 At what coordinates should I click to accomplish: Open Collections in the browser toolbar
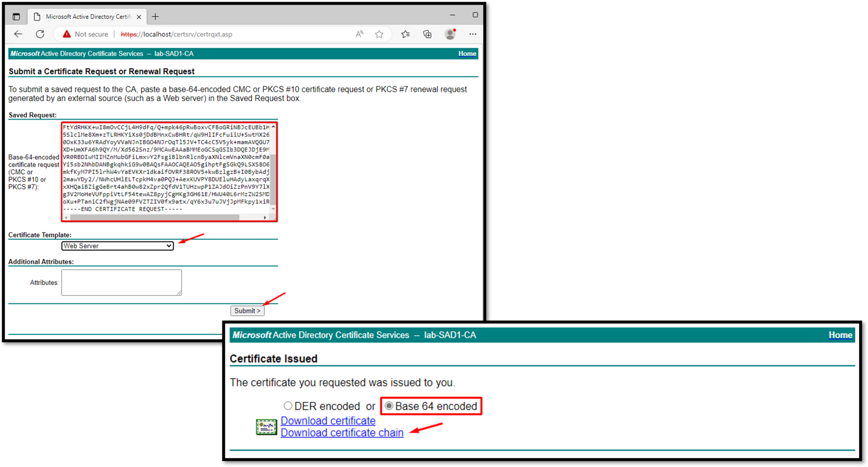click(427, 34)
